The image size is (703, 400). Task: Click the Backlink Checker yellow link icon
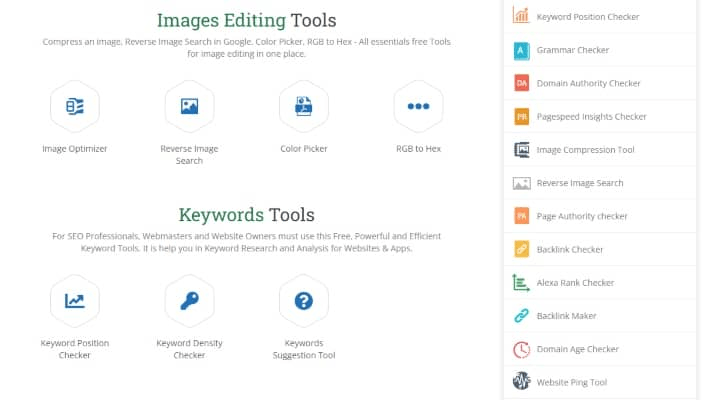(521, 249)
